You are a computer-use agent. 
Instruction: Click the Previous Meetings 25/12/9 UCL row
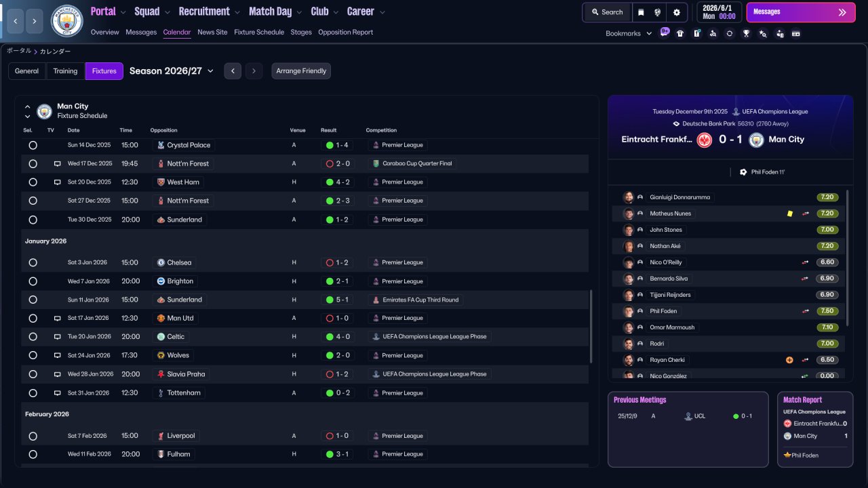pyautogui.click(x=688, y=416)
